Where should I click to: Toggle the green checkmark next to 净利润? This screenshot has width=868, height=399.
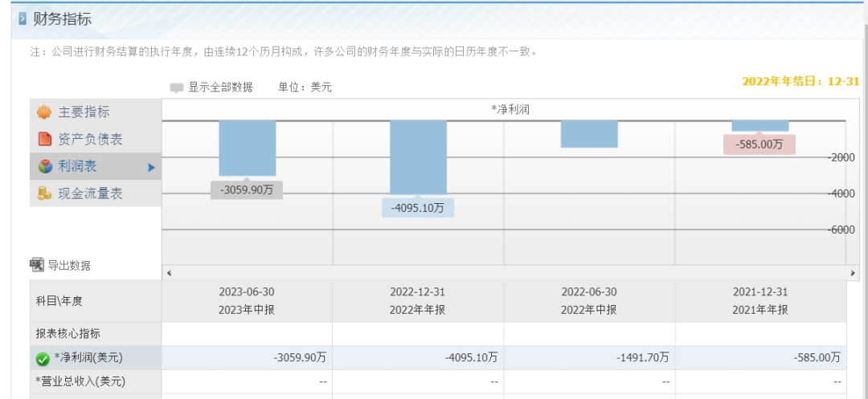(x=43, y=358)
